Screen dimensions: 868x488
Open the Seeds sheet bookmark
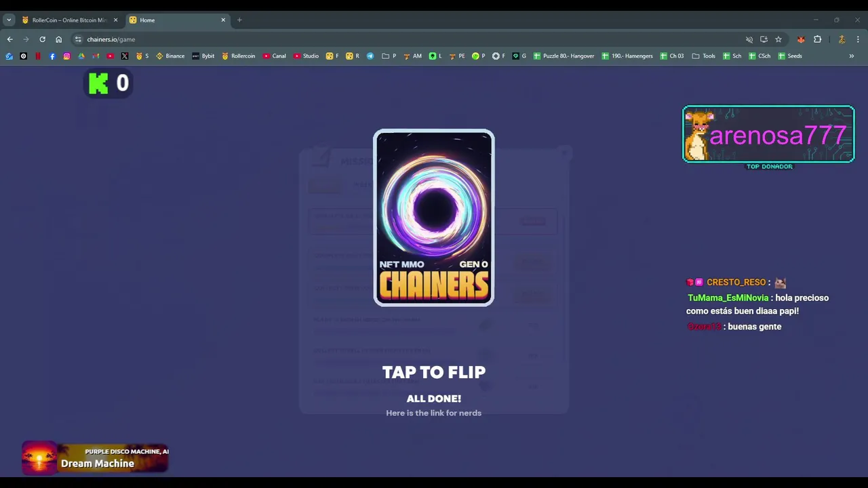coord(790,56)
